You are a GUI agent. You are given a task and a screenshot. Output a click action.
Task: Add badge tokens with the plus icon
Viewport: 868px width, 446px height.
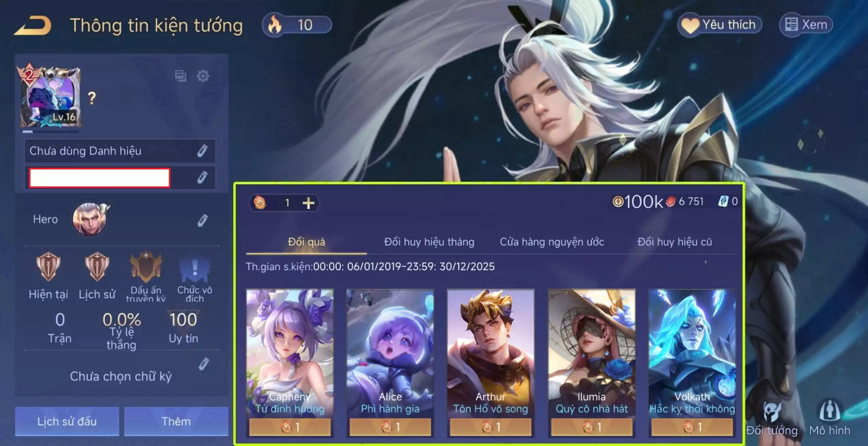(x=308, y=203)
